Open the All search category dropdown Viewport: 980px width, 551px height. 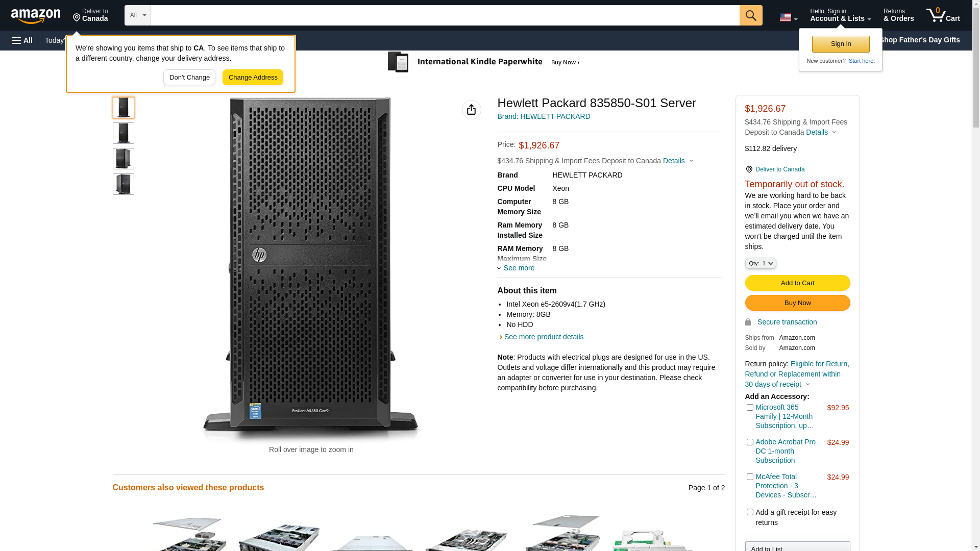click(137, 15)
